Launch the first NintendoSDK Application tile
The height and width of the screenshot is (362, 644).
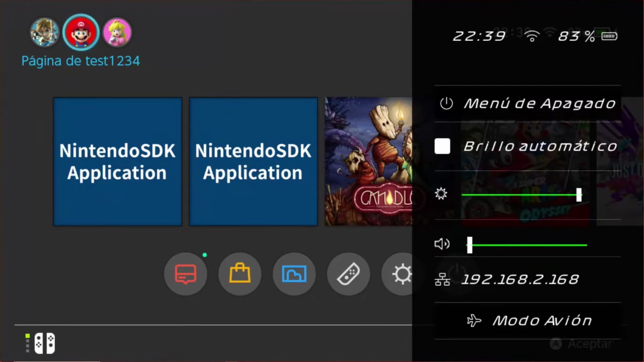tap(118, 162)
